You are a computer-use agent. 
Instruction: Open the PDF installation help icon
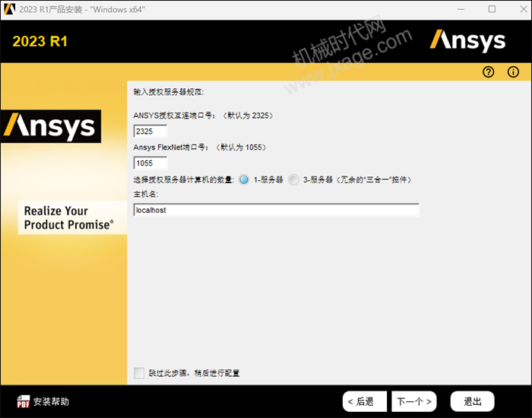(x=23, y=402)
